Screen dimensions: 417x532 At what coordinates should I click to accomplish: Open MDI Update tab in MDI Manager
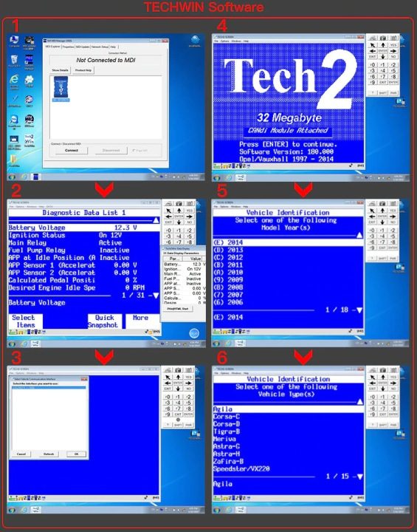83,47
